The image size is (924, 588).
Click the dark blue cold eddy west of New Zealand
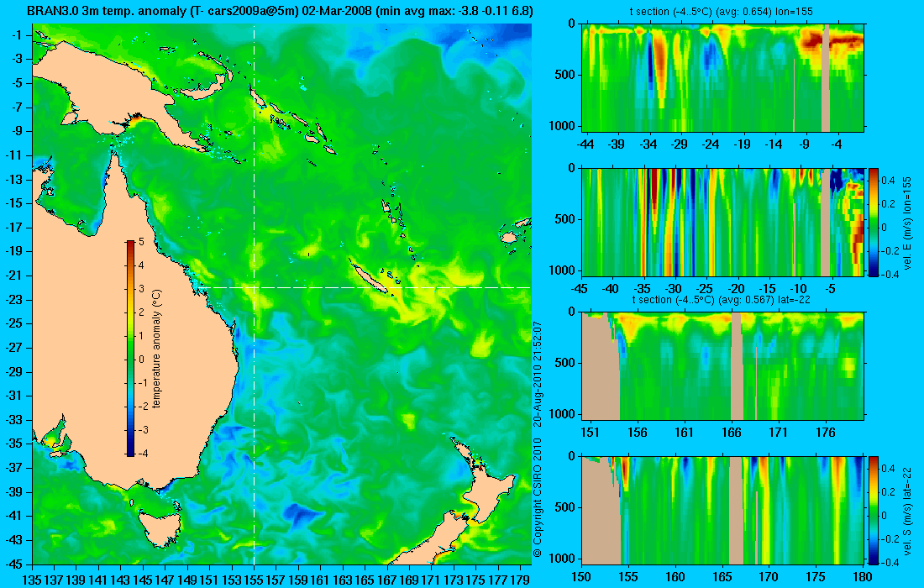click(301, 516)
